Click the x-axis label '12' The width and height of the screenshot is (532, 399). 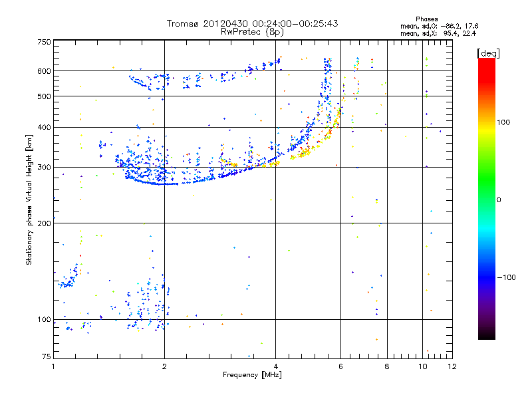(x=452, y=366)
